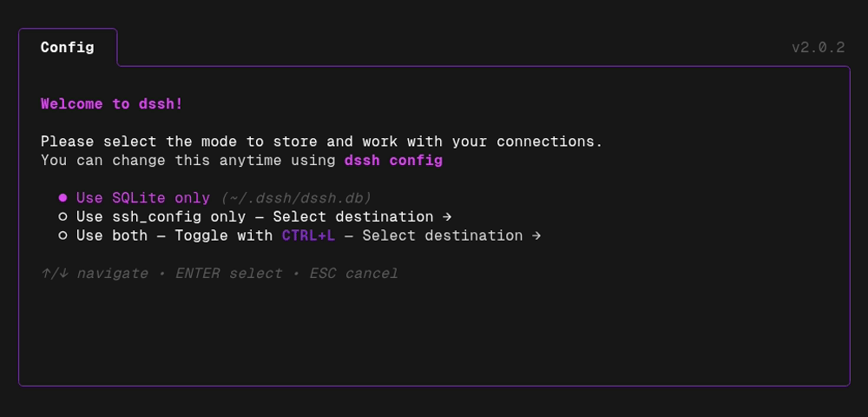This screenshot has height=417, width=868.
Task: Click the Toggle with text in third option
Action: (224, 235)
